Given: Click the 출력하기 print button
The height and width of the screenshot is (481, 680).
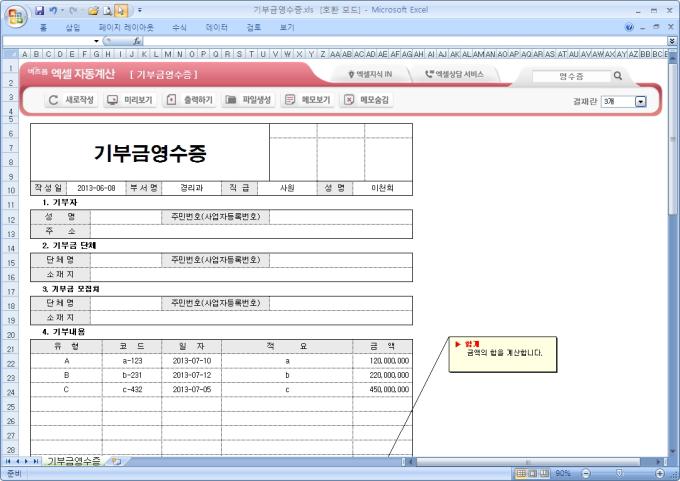Looking at the screenshot, I should click(x=189, y=100).
